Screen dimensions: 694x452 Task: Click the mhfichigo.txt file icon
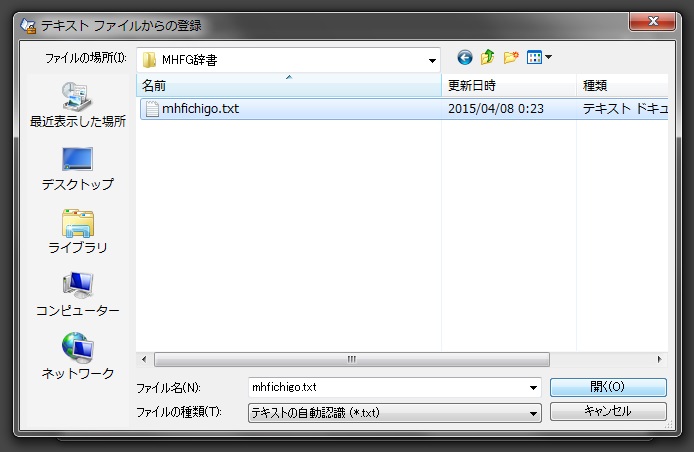[152, 109]
